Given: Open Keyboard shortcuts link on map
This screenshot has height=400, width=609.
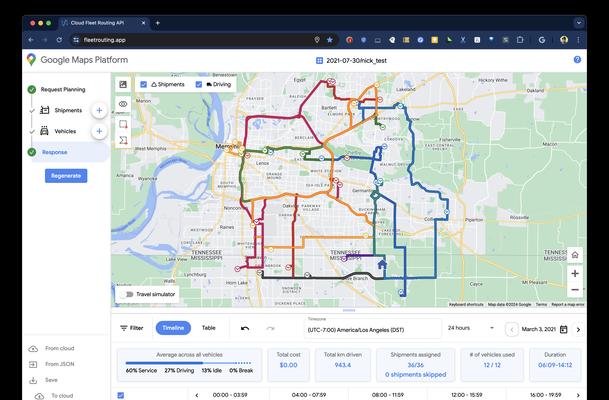Looking at the screenshot, I should [x=466, y=304].
